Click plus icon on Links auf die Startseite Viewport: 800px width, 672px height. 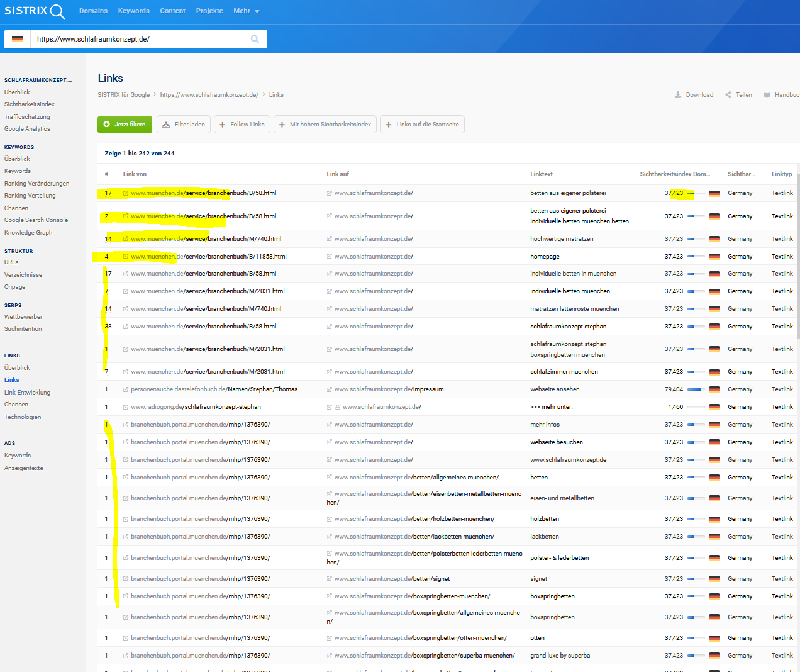pyautogui.click(x=389, y=125)
